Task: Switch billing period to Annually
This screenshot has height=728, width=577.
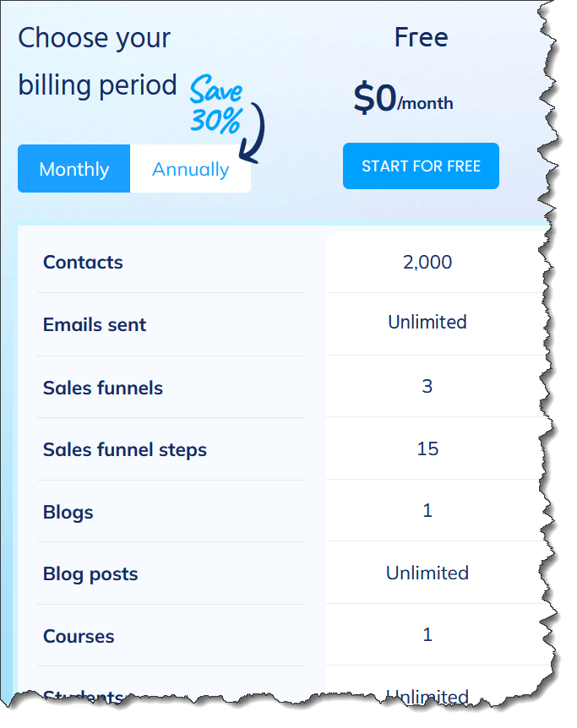Action: pyautogui.click(x=190, y=169)
